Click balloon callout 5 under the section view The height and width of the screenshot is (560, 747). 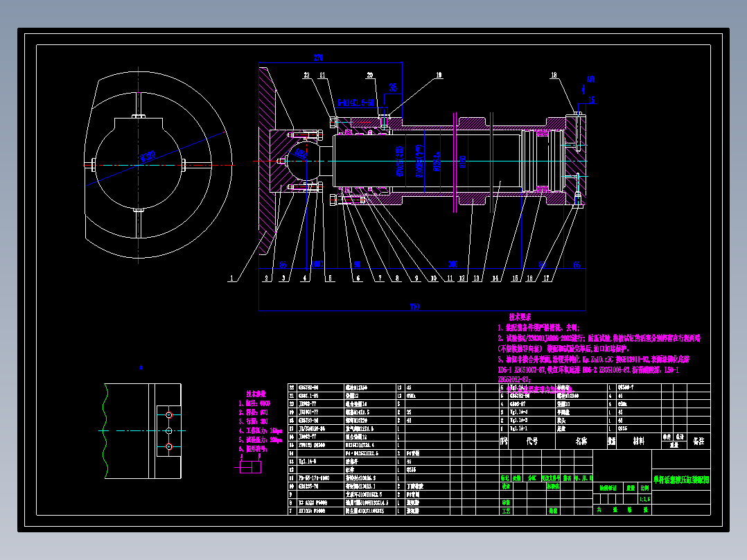[330, 279]
